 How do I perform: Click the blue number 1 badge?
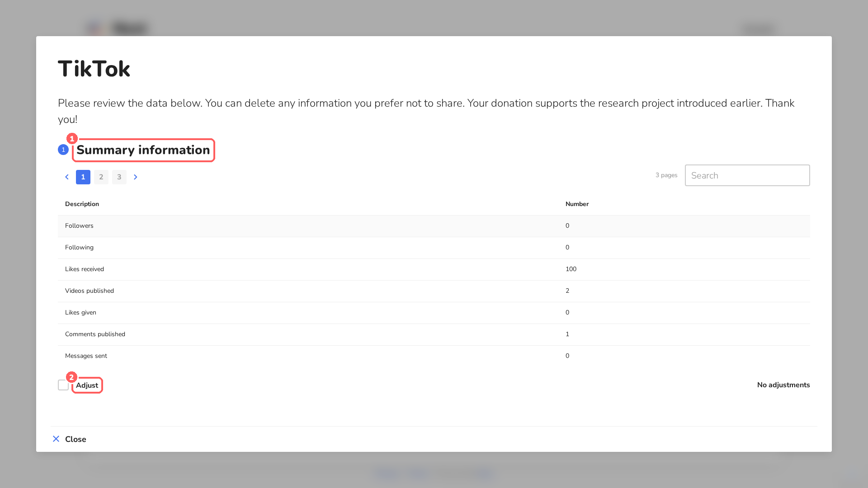pyautogui.click(x=63, y=150)
